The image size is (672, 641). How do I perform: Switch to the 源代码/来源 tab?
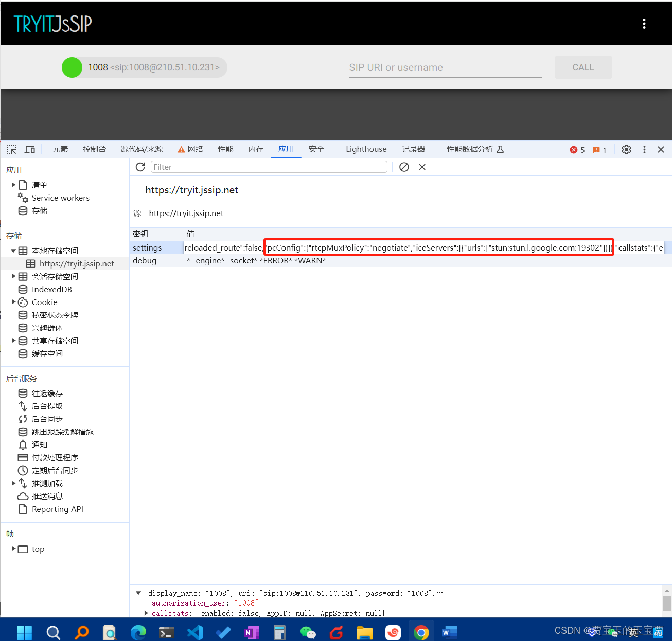tap(142, 149)
